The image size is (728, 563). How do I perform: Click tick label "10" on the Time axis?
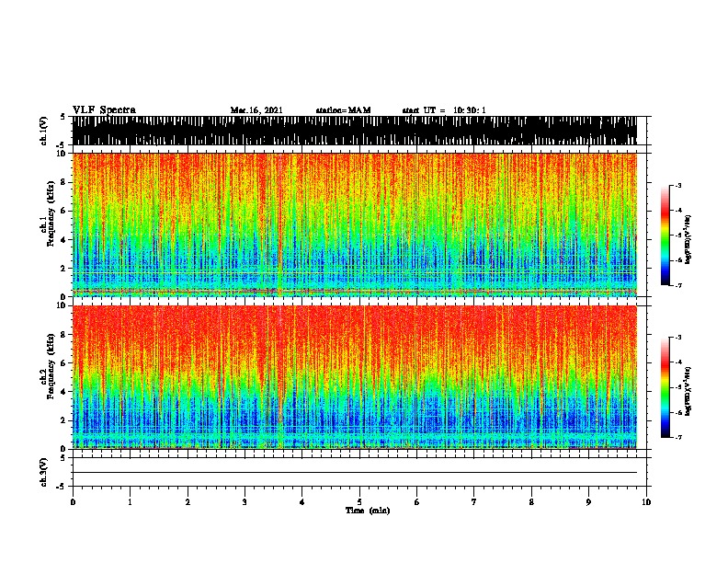click(646, 502)
